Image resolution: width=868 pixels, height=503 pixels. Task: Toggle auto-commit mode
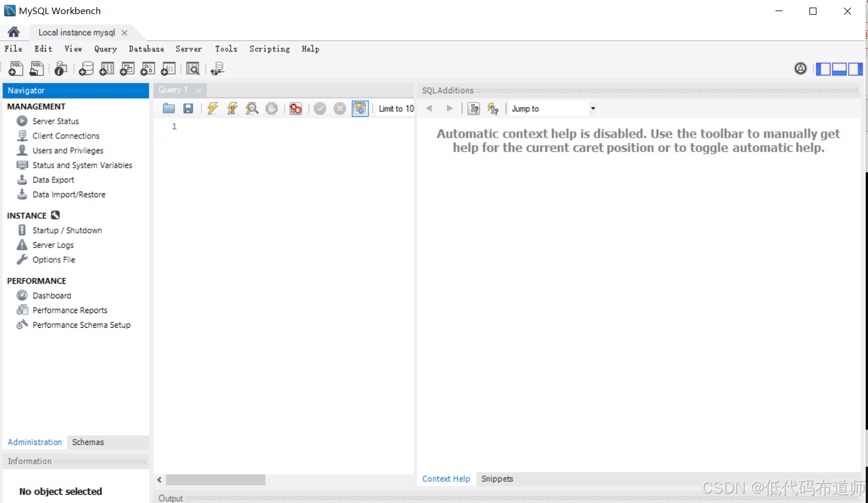(x=360, y=108)
